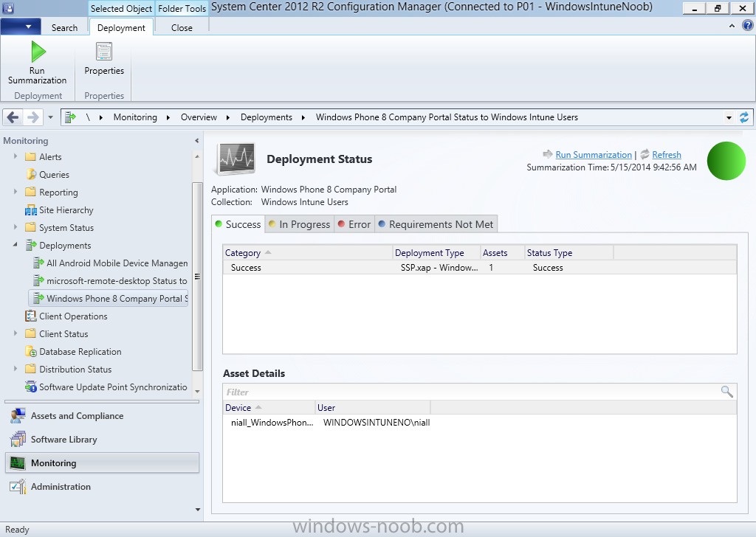Select the Success status tab
This screenshot has width=756, height=537.
tap(238, 224)
